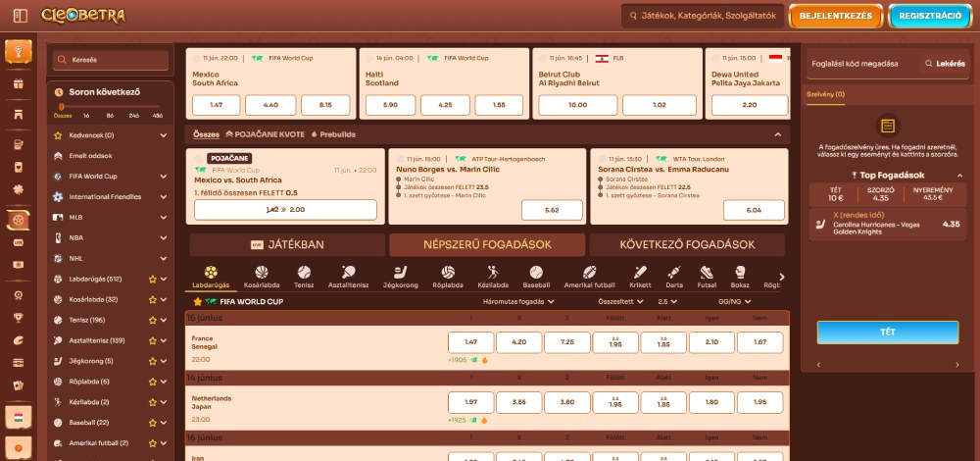
Task: Open the GG/NG market dropdown
Action: click(x=734, y=301)
